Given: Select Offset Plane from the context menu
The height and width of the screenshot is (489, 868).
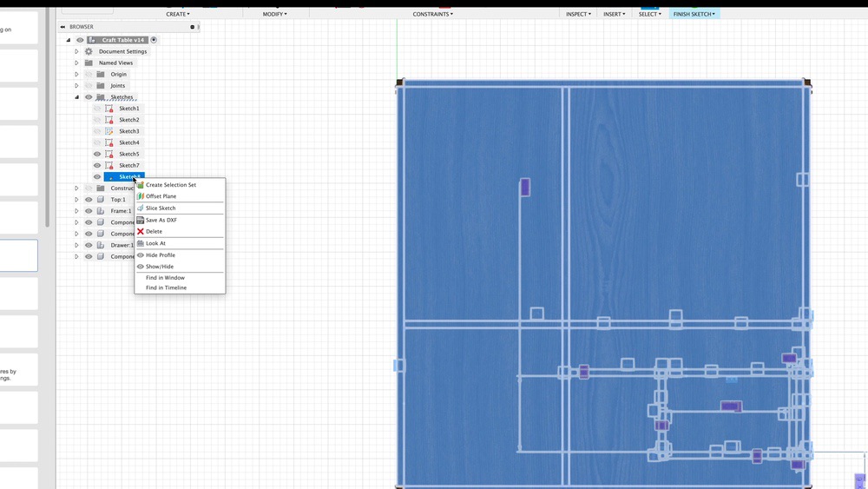Looking at the screenshot, I should pyautogui.click(x=161, y=196).
